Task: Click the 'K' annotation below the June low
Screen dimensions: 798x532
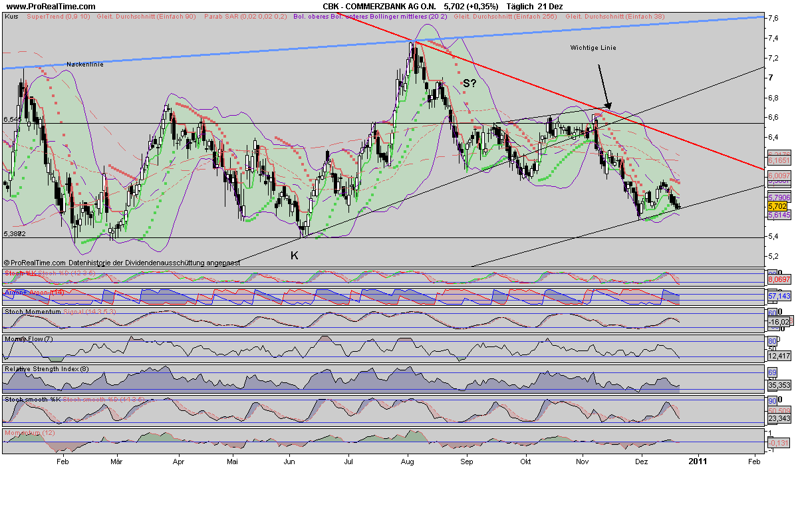Action: click(x=294, y=255)
